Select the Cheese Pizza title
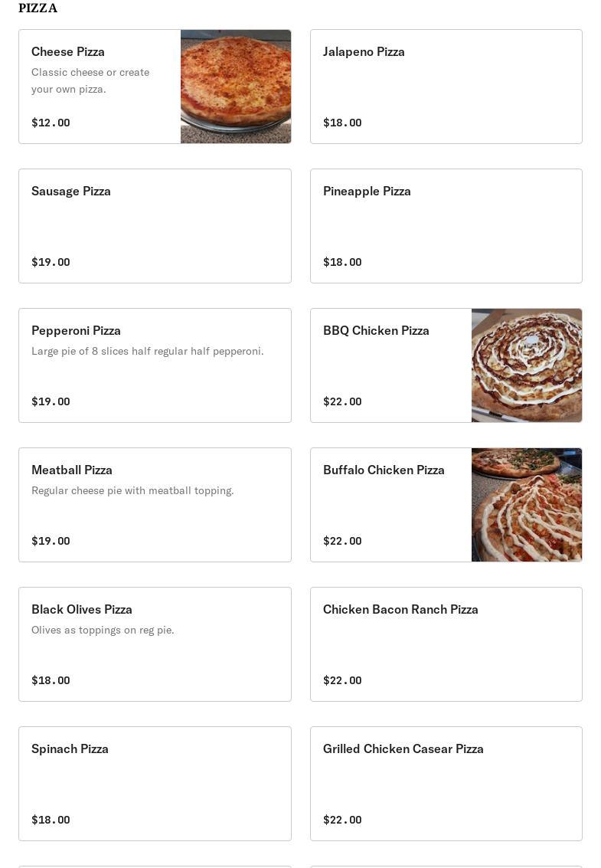 pyautogui.click(x=68, y=51)
